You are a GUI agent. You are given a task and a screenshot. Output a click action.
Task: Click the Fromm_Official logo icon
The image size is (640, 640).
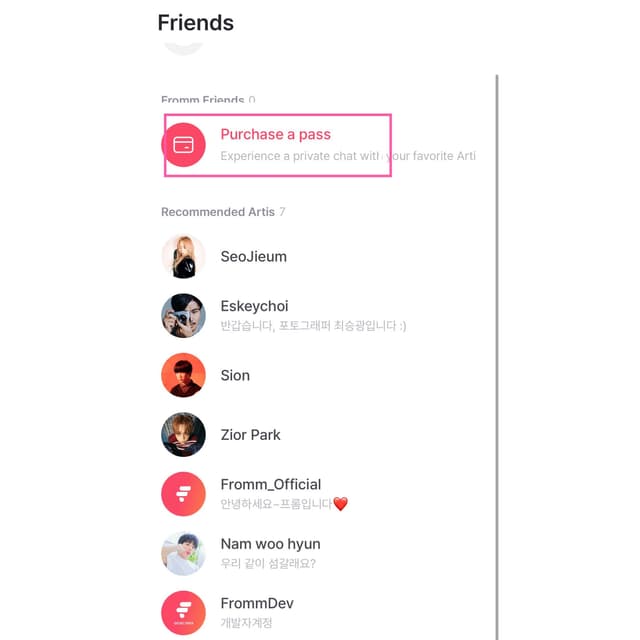(183, 494)
